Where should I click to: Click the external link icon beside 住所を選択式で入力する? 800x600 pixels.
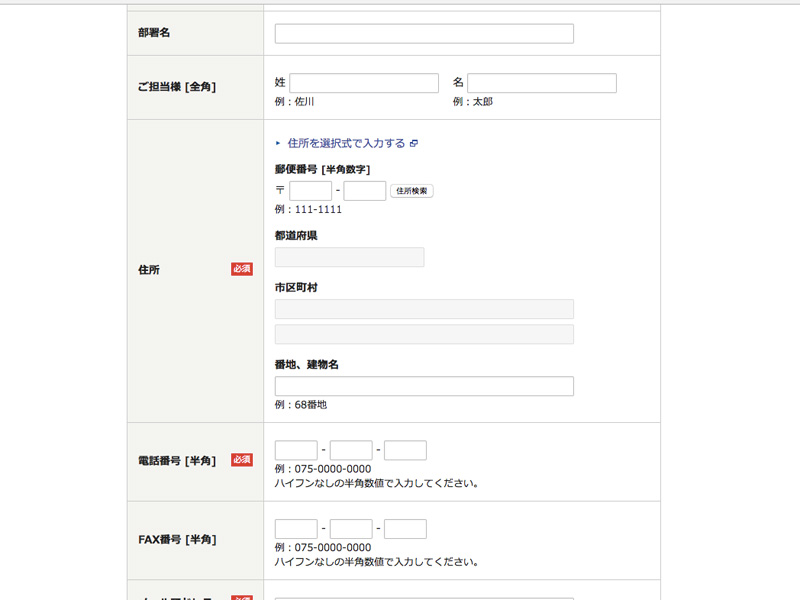tap(414, 143)
